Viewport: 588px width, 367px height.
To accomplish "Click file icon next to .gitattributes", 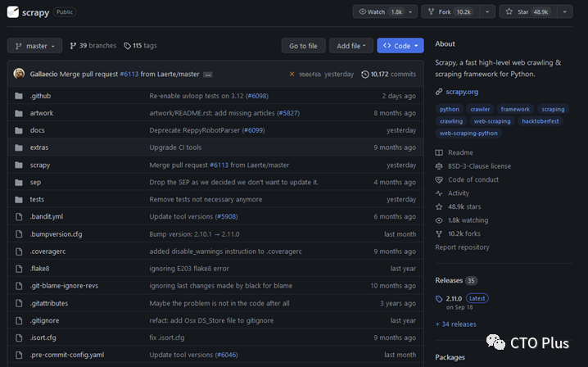I will point(19,303).
